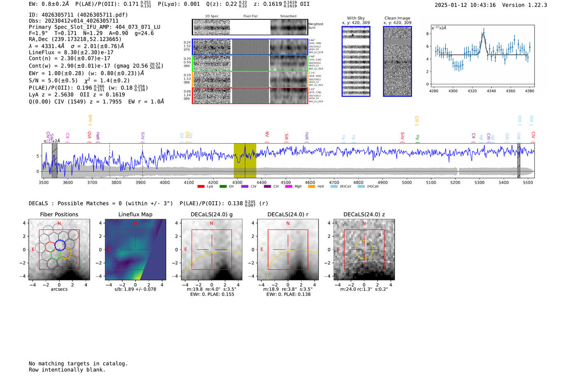Screen dimensions: 576x392
Task: Click the r-band m:18.9 re:3.8" caption
Action: click(x=288, y=289)
